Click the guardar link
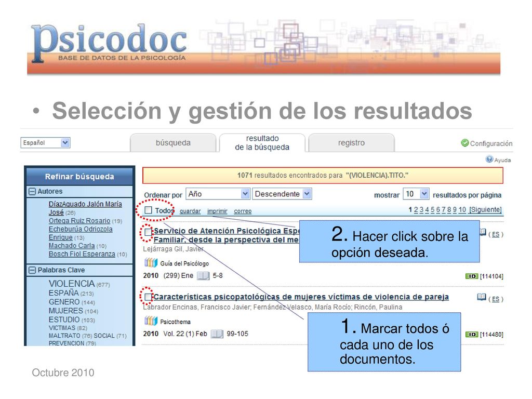The width and height of the screenshot is (532, 399). (x=190, y=211)
